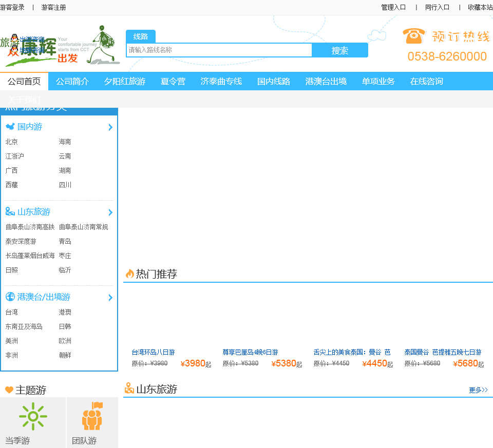The width and height of the screenshot is (493, 448).
Task: Open the 公司首页 nav tab
Action: (24, 82)
